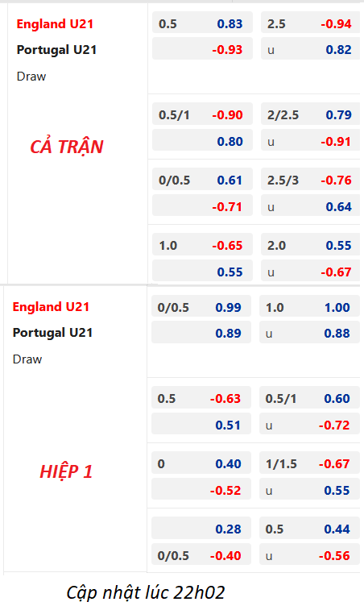Select first half over 0.5/1 odds 0.60
The image size is (364, 606).
click(309, 398)
